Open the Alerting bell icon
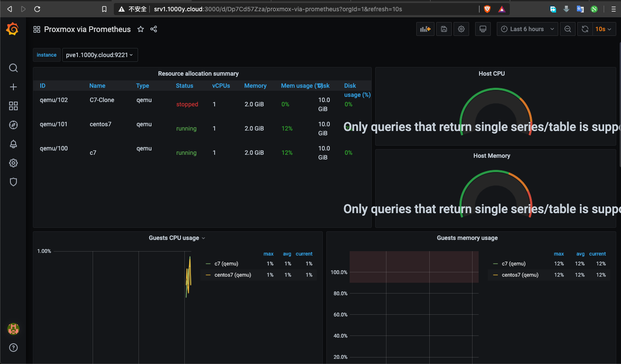The image size is (621, 364). 13,144
